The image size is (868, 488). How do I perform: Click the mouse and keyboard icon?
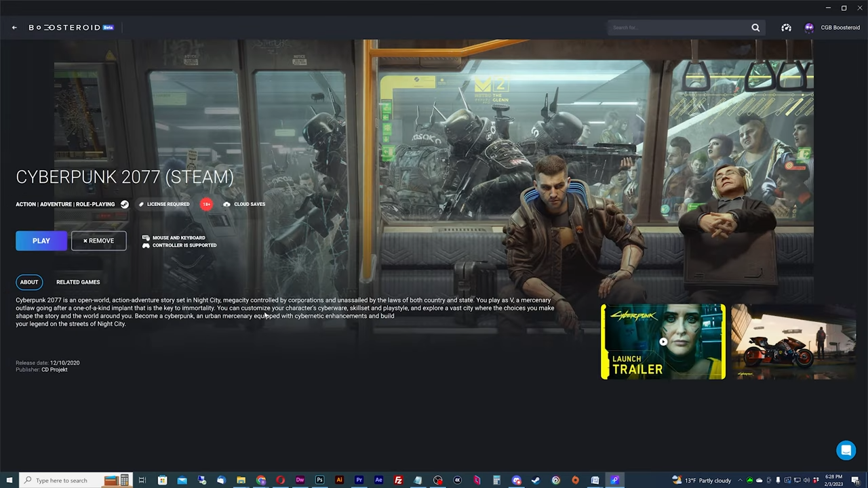(146, 238)
